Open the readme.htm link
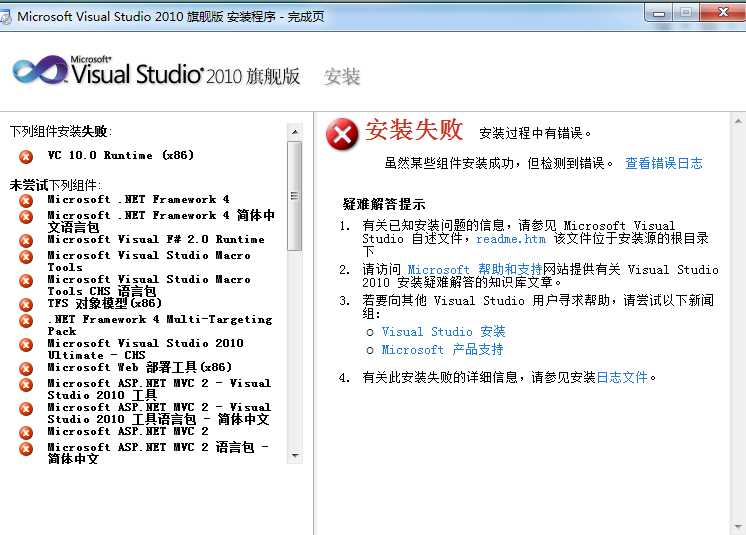Screen dimensions: 746x535 [511, 239]
